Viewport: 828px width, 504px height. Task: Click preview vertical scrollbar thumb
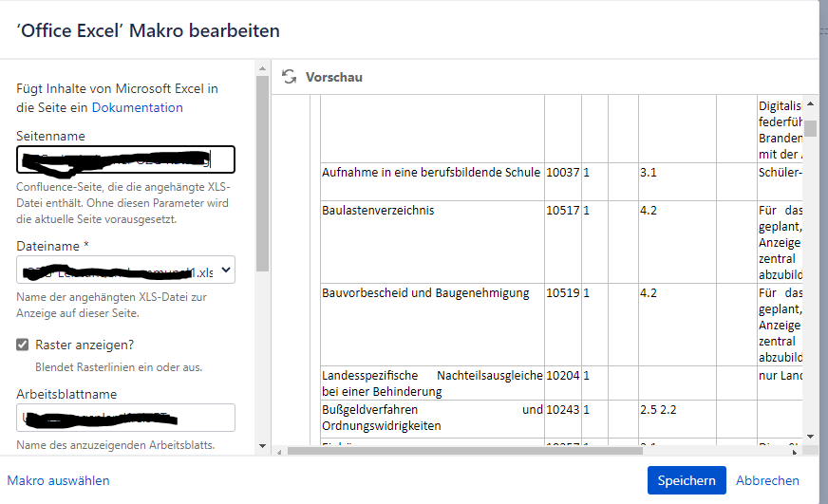pyautogui.click(x=811, y=128)
